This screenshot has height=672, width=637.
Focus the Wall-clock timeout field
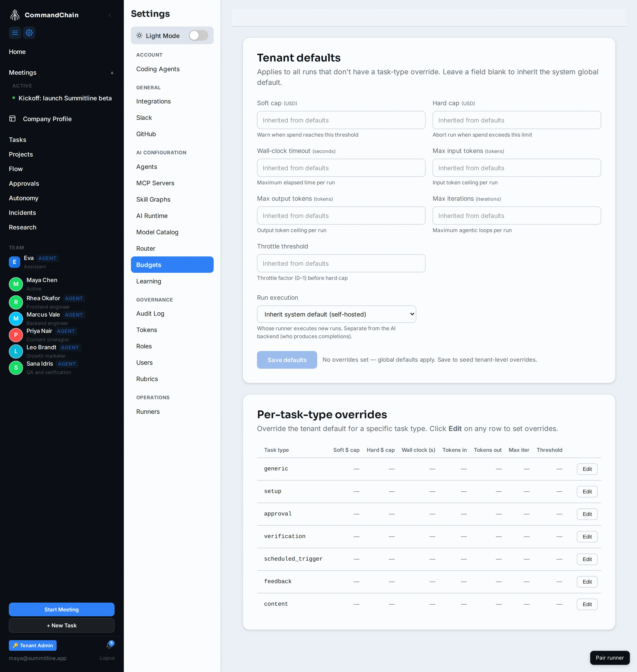tap(341, 168)
